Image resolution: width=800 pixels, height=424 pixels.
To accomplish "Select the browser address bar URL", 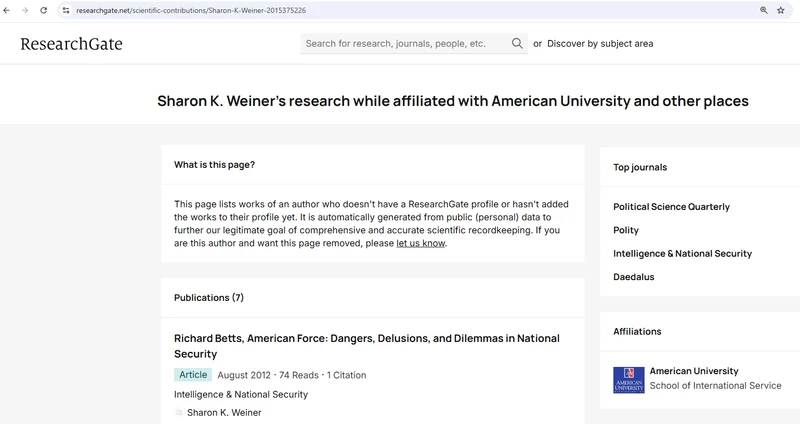I will coord(191,10).
